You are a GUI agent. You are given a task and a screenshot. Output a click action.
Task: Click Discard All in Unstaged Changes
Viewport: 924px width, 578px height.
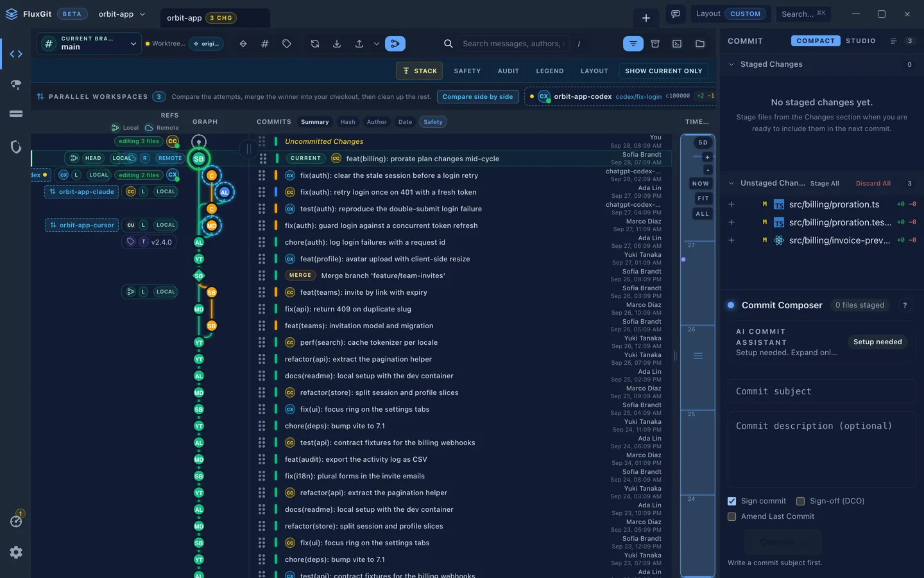point(873,184)
